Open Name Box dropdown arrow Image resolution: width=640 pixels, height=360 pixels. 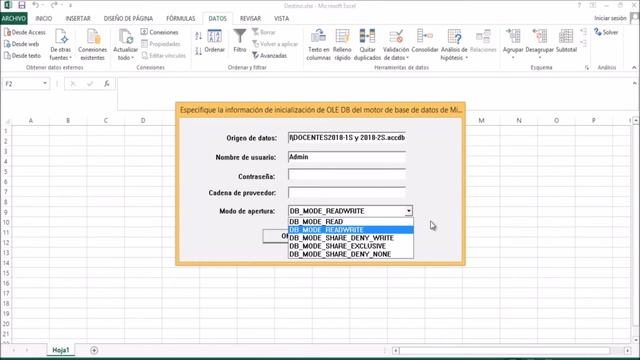45,84
